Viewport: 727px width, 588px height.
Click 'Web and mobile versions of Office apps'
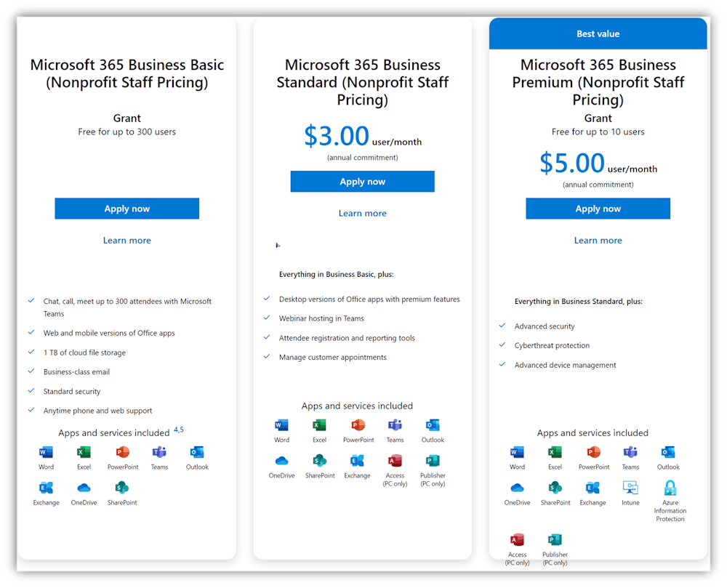point(109,333)
